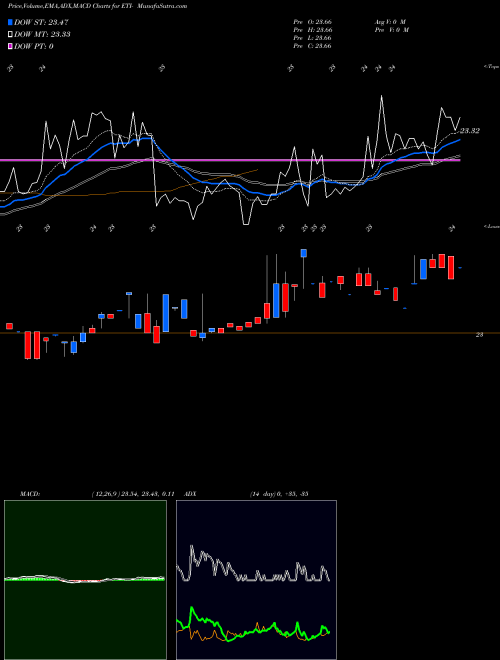
Task: Click the green MACD indicator panel
Action: 85,580
